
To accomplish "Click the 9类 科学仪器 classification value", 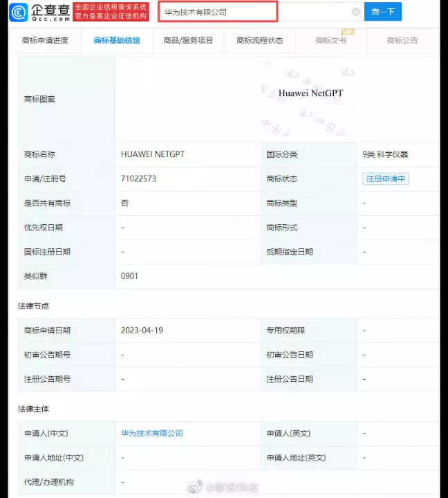I will click(x=385, y=154).
